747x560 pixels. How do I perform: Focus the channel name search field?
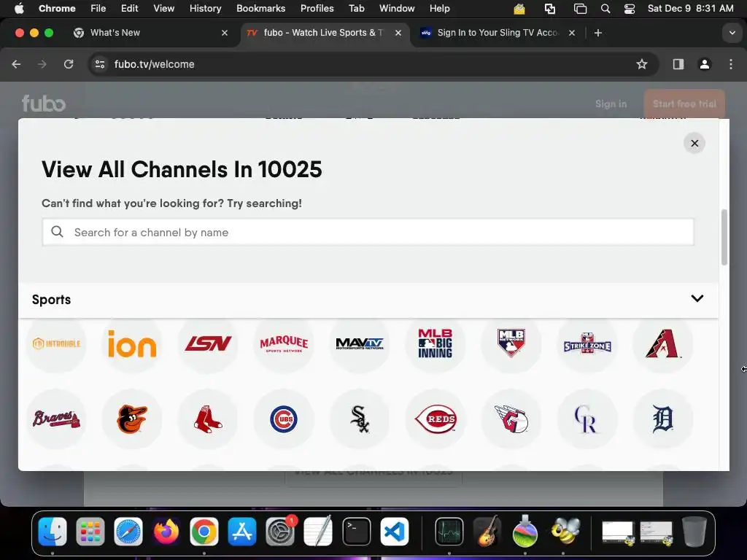[368, 233]
